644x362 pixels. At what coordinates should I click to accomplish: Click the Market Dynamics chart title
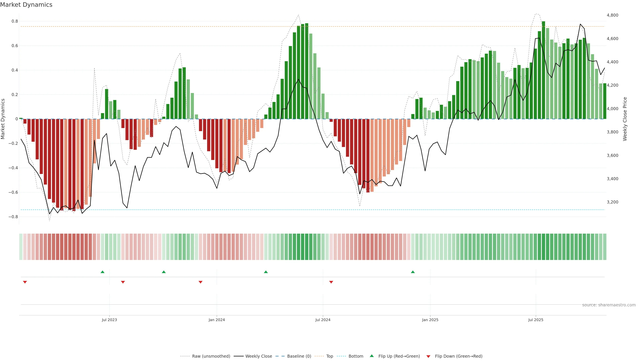pyautogui.click(x=26, y=5)
